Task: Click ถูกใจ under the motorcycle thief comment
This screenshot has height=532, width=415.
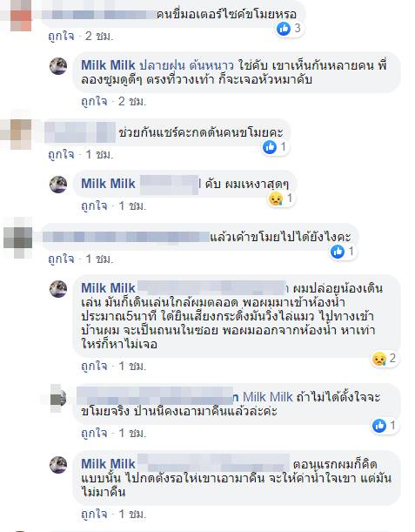Action: click(x=61, y=36)
